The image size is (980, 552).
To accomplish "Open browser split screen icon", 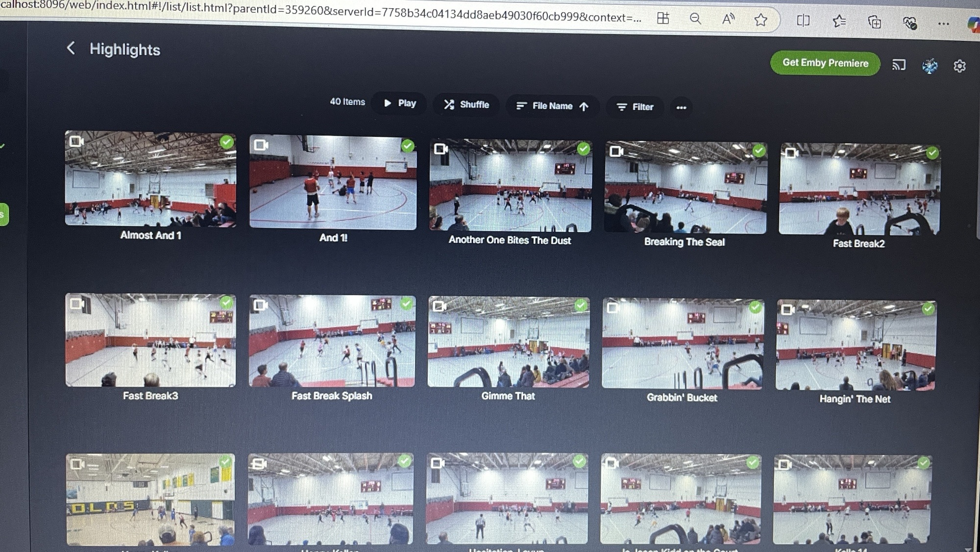I will (803, 21).
